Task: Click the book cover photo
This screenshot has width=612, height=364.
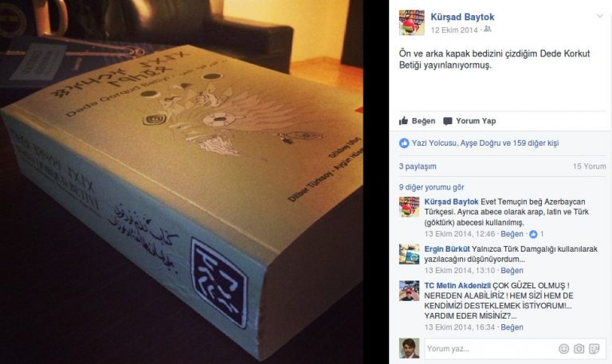Action: (x=182, y=182)
